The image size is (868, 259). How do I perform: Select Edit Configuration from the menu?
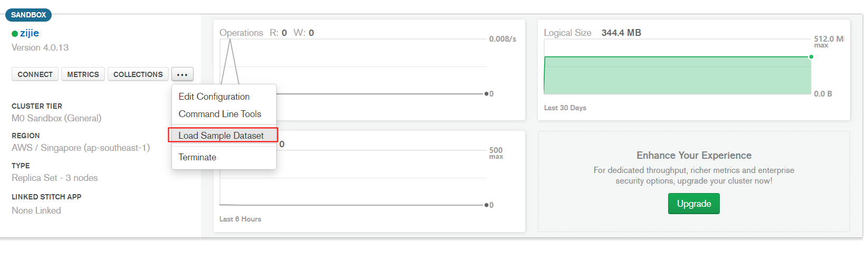tap(214, 97)
